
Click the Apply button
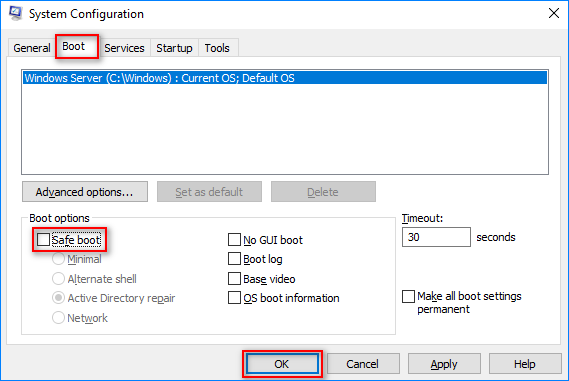tap(444, 364)
